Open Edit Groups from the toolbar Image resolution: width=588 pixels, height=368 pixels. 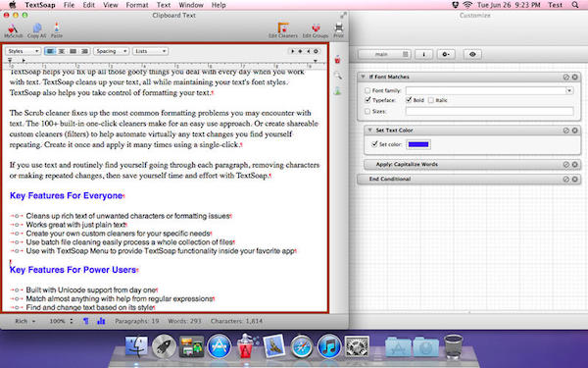(x=316, y=30)
